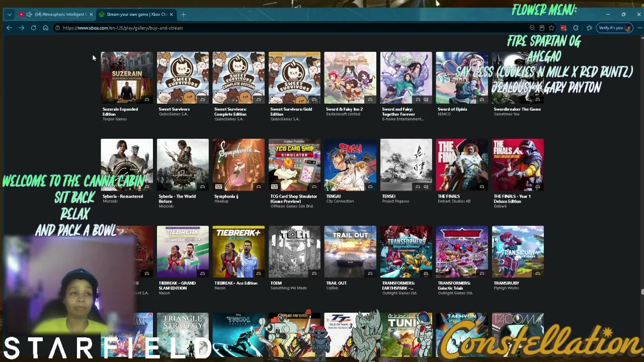
Task: Open browser Settings and more menu
Action: tap(639, 28)
